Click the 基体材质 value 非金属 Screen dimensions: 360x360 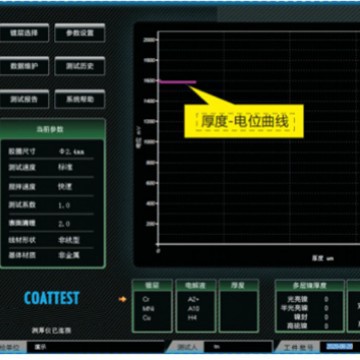[x=69, y=256]
